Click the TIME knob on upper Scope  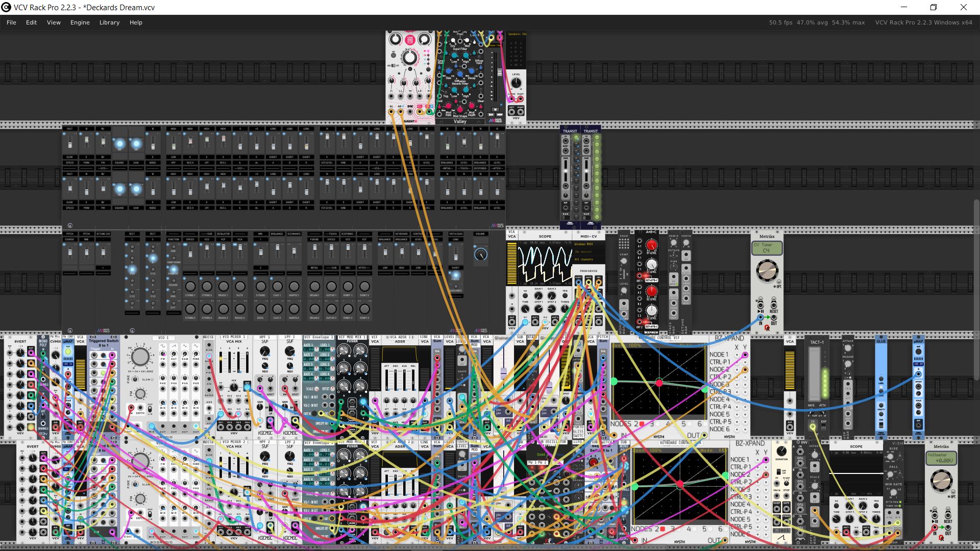click(x=525, y=309)
